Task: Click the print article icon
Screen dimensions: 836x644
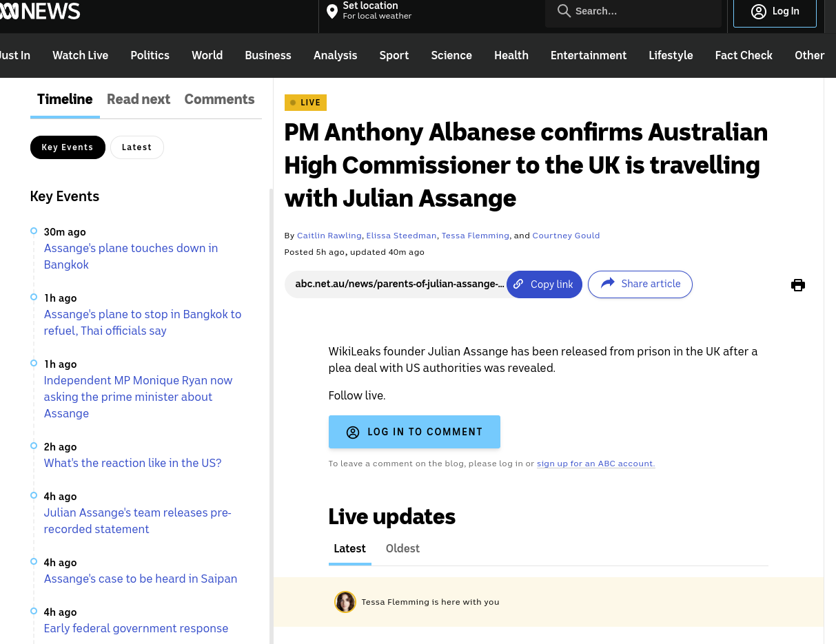Action: pyautogui.click(x=798, y=285)
